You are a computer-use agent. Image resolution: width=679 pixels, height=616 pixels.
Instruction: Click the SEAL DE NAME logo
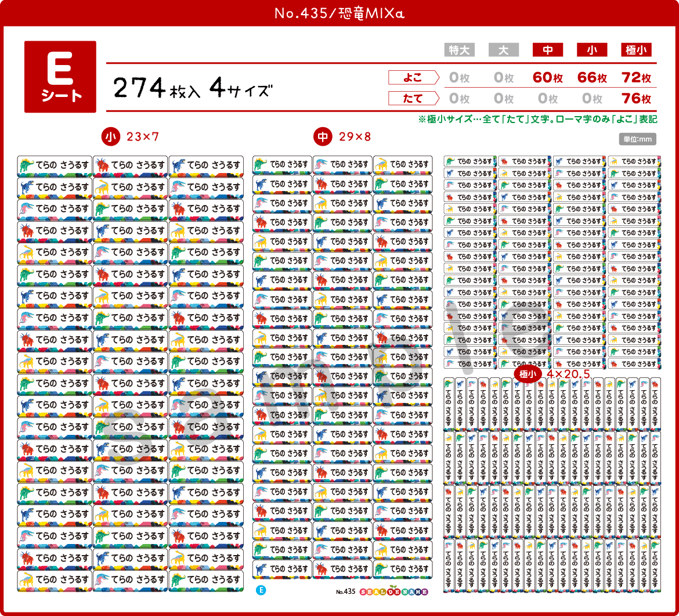393,591
